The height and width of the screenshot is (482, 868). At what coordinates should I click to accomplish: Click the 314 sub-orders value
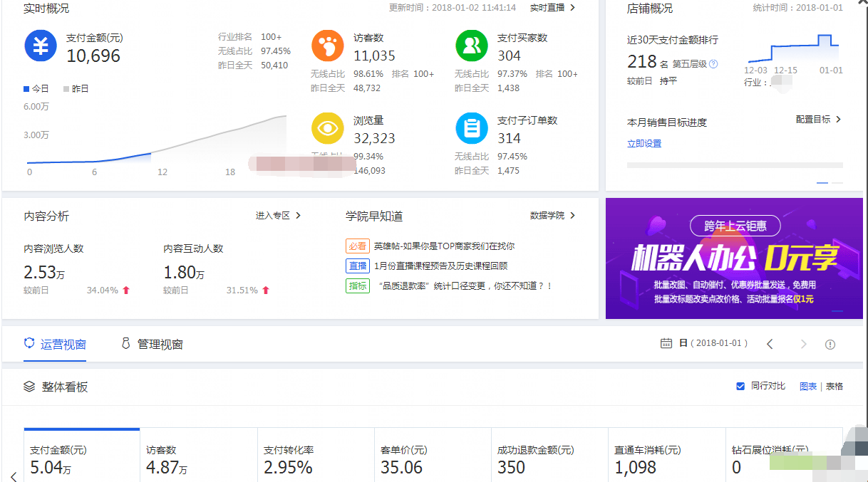tap(509, 138)
